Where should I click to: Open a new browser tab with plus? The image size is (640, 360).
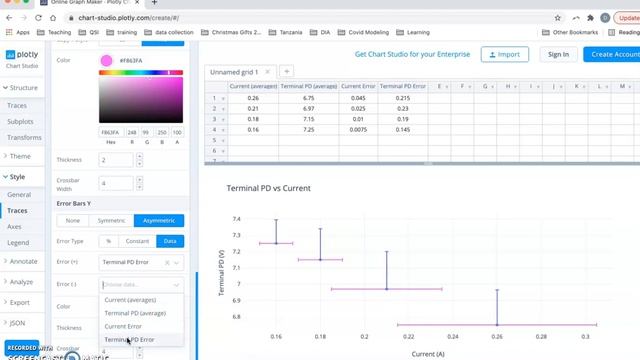tap(154, 2)
